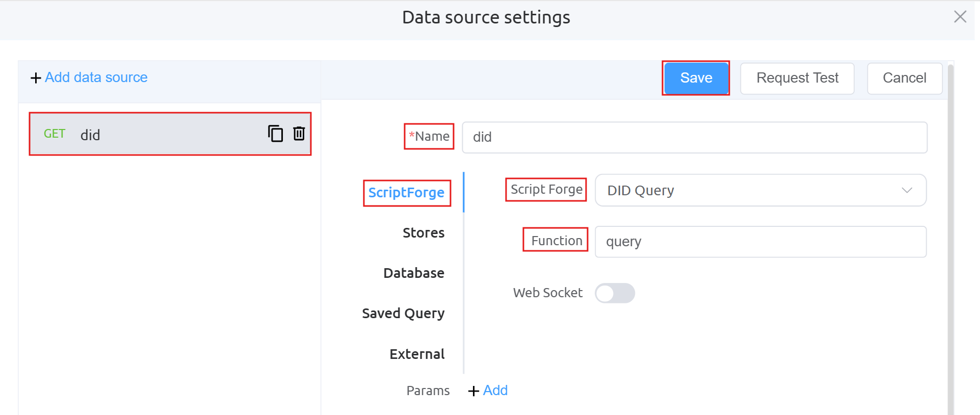Toggle the Web Socket switch
980x415 pixels.
615,293
